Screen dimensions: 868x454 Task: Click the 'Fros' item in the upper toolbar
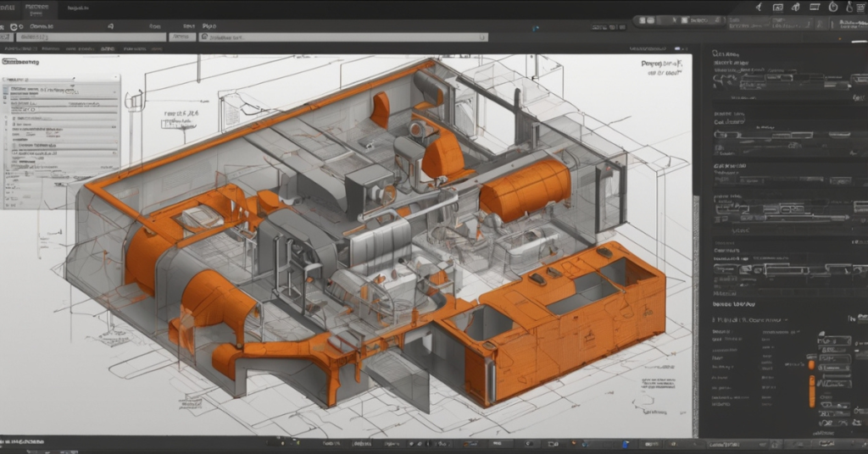click(154, 26)
